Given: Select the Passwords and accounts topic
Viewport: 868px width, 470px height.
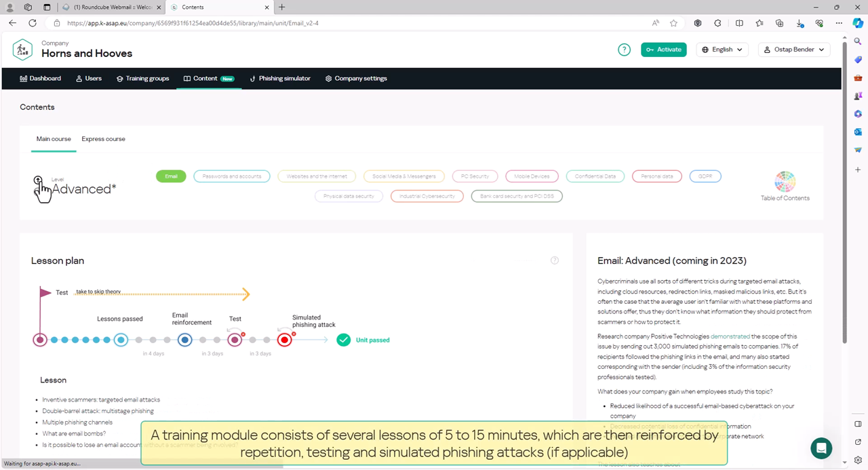Looking at the screenshot, I should pos(231,176).
